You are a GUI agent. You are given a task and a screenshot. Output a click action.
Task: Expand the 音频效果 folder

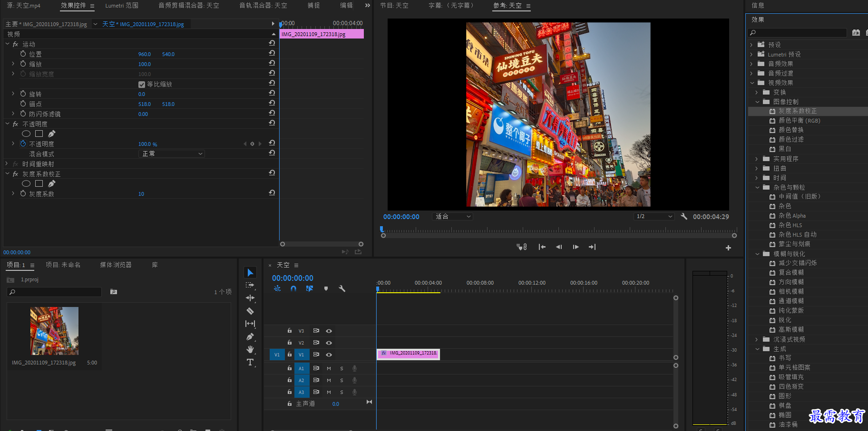point(751,64)
